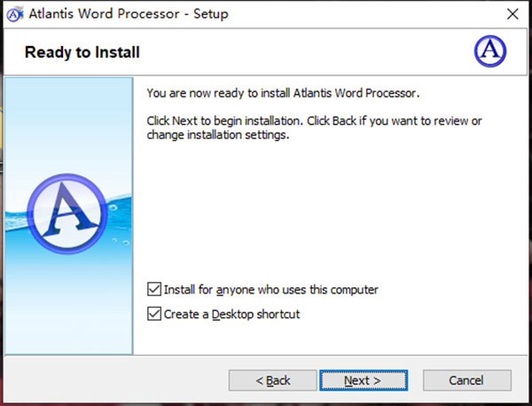532x406 pixels.
Task: Click the Atlantis icon in the title bar
Action: click(15, 14)
